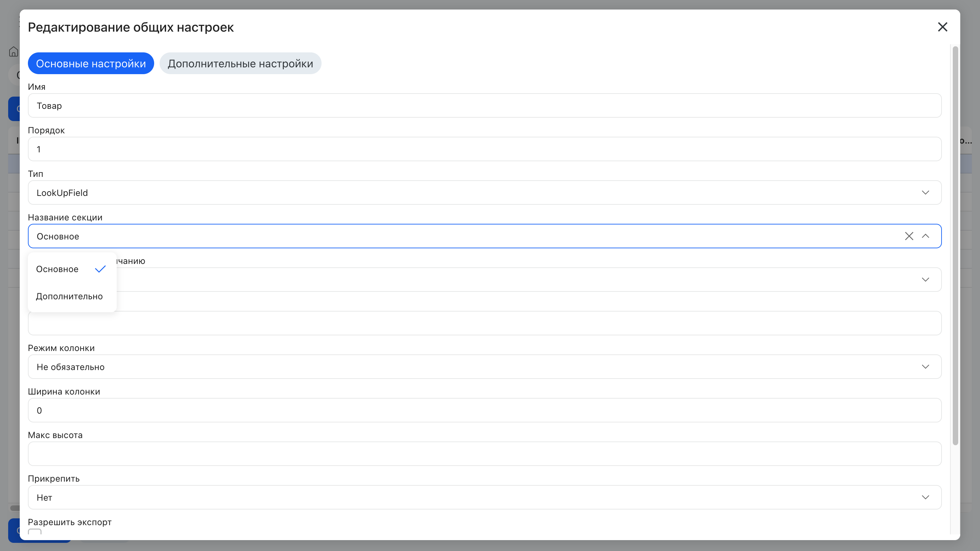Open Прикрепить dropdown showing Нет
Screen dimensions: 980x551
[x=485, y=497]
